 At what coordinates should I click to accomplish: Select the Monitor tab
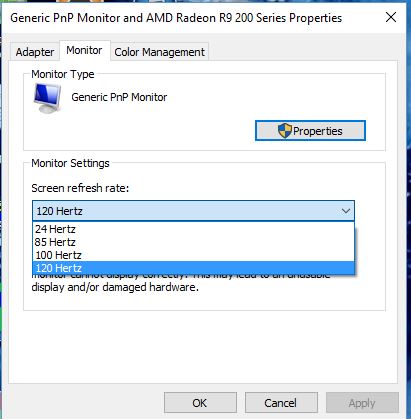coord(84,50)
